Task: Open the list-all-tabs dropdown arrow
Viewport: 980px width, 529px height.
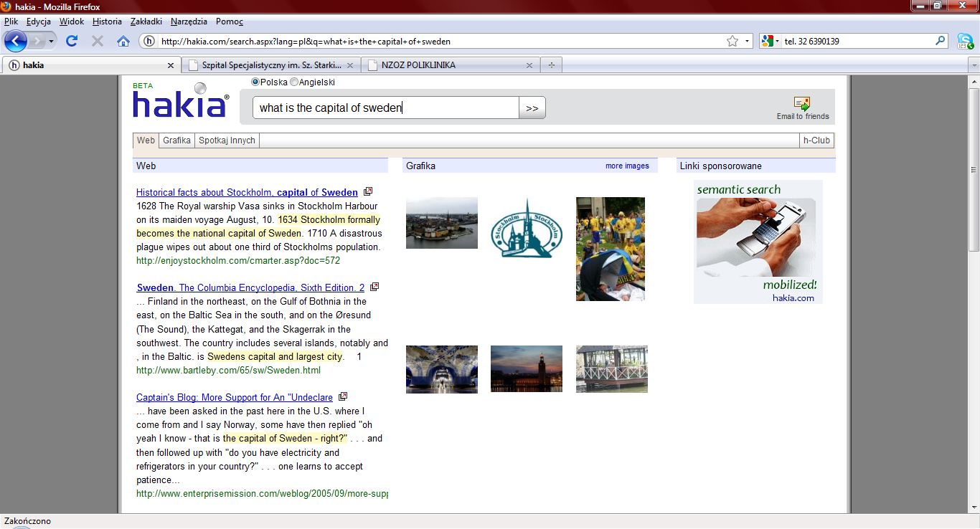Action: [974, 65]
